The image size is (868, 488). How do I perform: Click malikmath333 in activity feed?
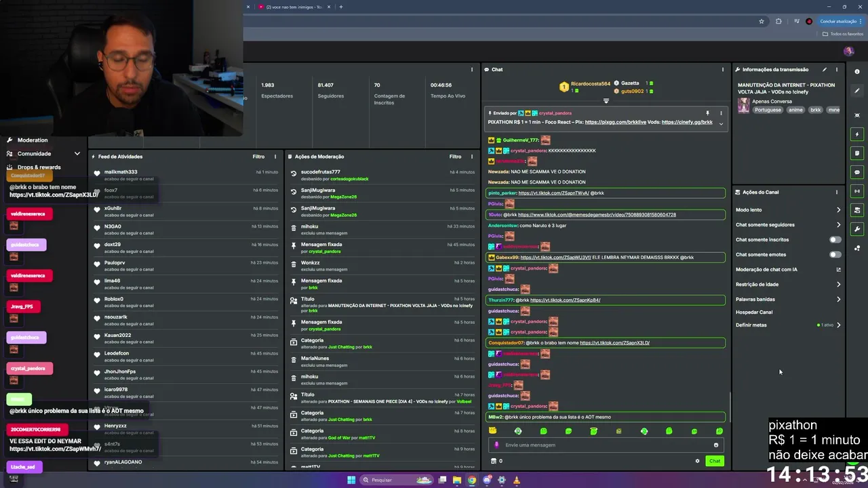pyautogui.click(x=121, y=172)
